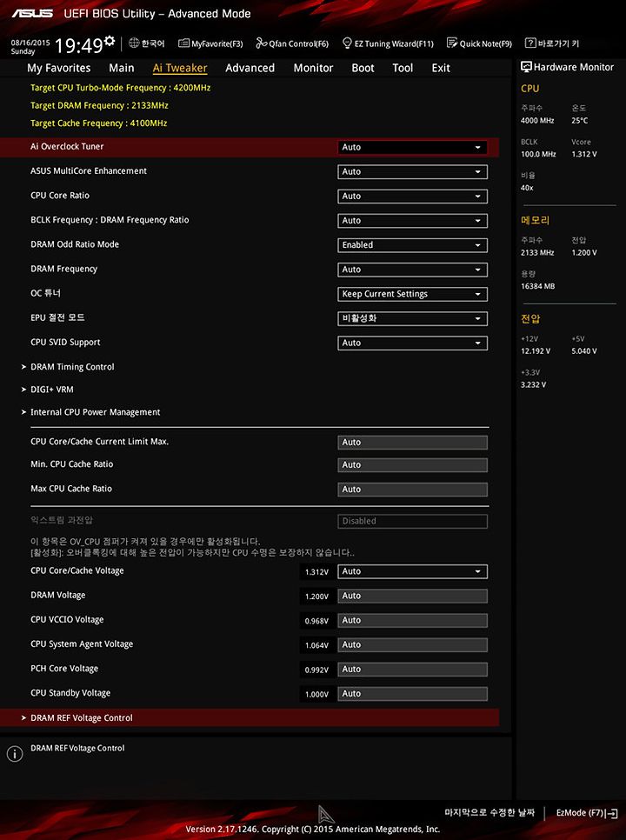
Task: Click the DRAM Voltage Auto field
Action: click(x=412, y=596)
